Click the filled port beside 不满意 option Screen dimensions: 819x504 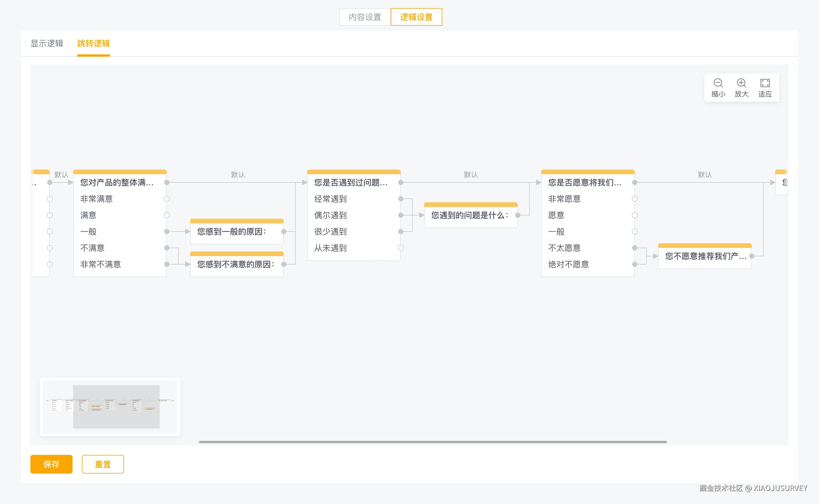167,248
